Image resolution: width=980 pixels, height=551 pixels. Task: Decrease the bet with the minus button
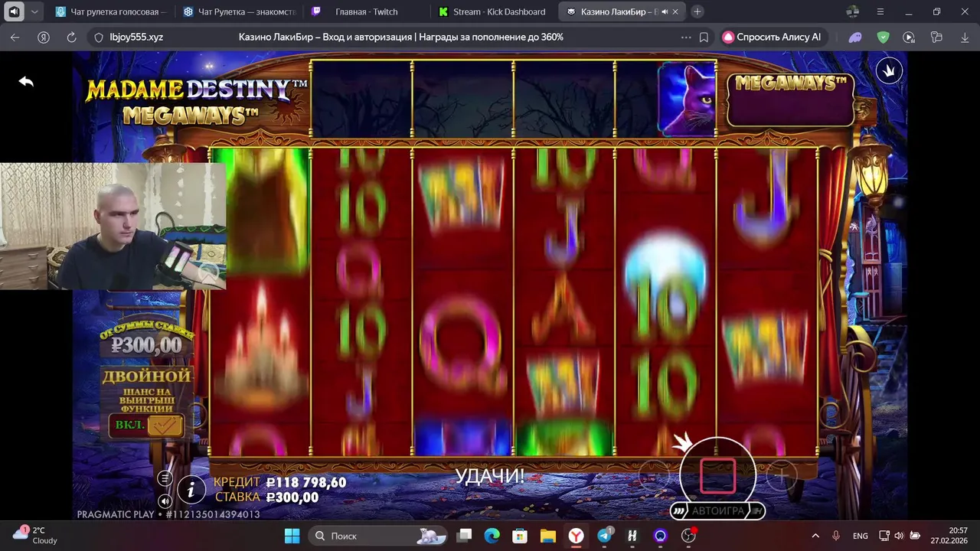(653, 476)
